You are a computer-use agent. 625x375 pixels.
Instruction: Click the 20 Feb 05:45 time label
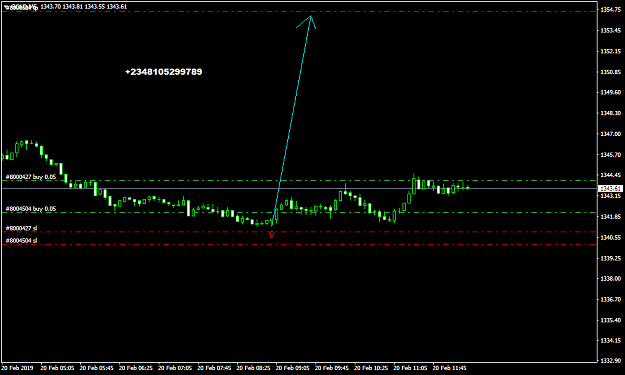point(96,368)
